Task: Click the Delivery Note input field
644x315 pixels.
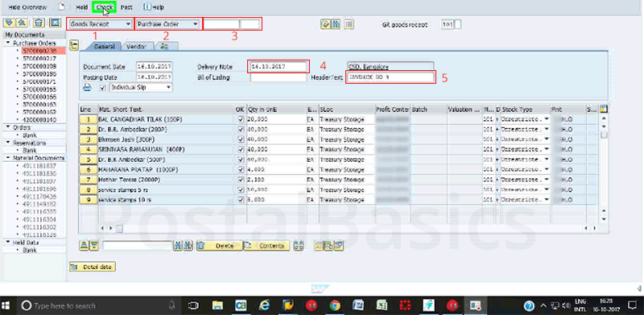Action: pos(278,67)
